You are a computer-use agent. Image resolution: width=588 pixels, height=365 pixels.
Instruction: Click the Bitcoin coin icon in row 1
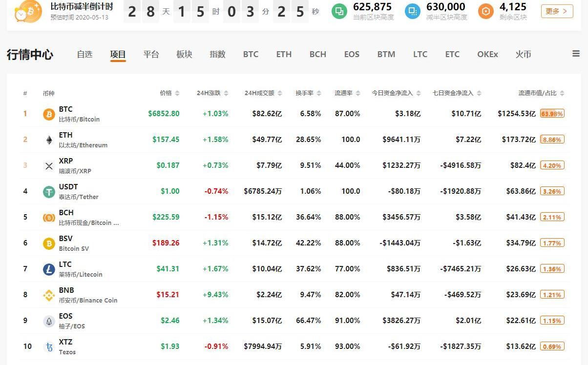(x=49, y=114)
